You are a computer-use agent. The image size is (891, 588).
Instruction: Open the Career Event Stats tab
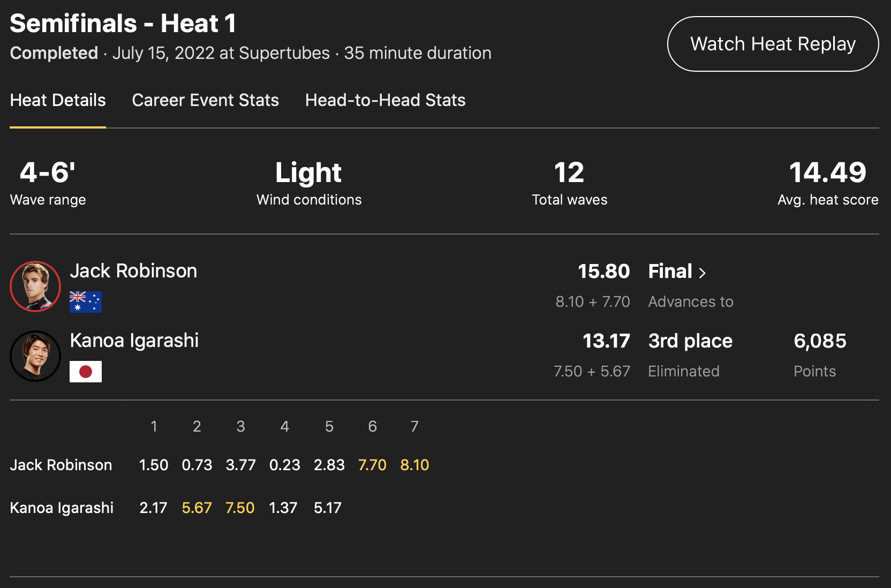[205, 100]
